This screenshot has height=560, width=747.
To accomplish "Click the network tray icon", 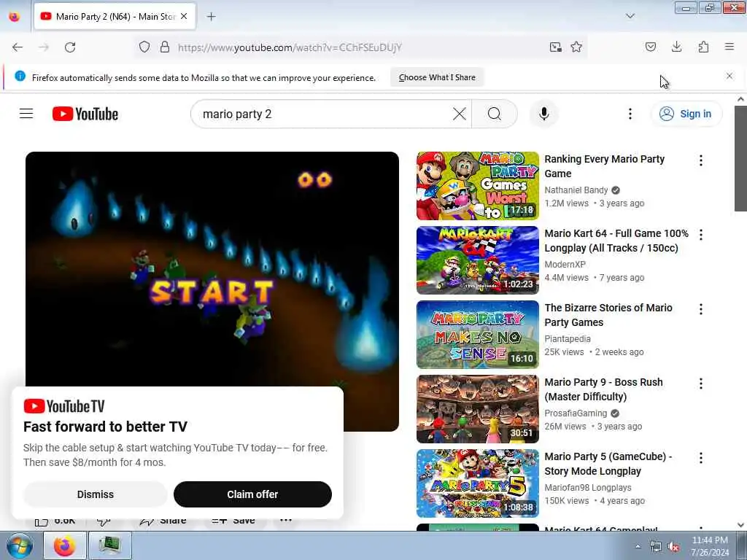I will tap(656, 547).
